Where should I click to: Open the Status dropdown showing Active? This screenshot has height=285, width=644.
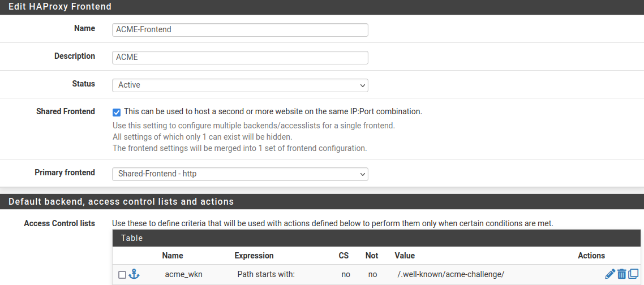(x=240, y=85)
